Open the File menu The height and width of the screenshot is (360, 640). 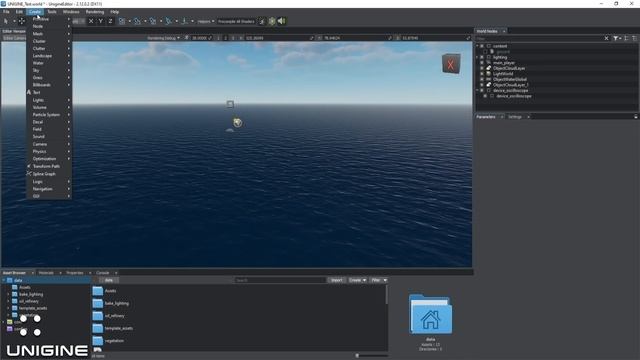[6, 12]
